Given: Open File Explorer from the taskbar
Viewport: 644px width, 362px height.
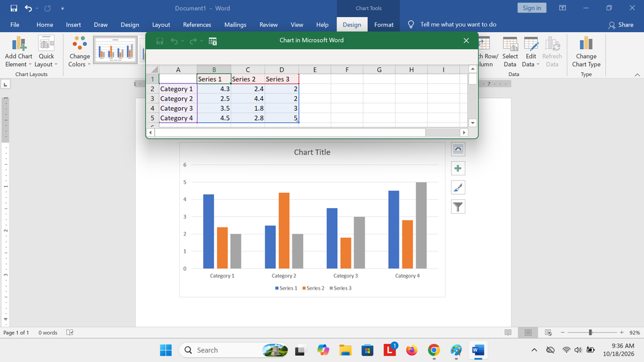Looking at the screenshot, I should [x=345, y=350].
